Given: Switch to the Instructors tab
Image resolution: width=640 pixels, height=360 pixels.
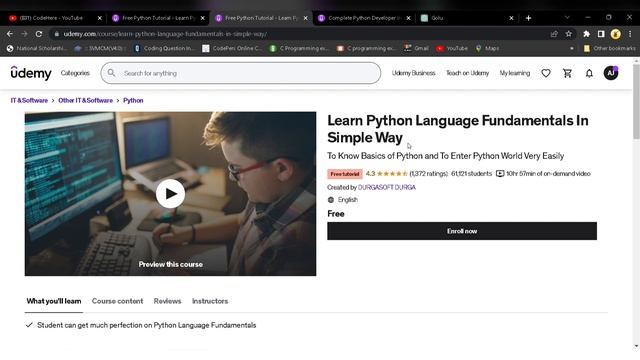Looking at the screenshot, I should [210, 301].
